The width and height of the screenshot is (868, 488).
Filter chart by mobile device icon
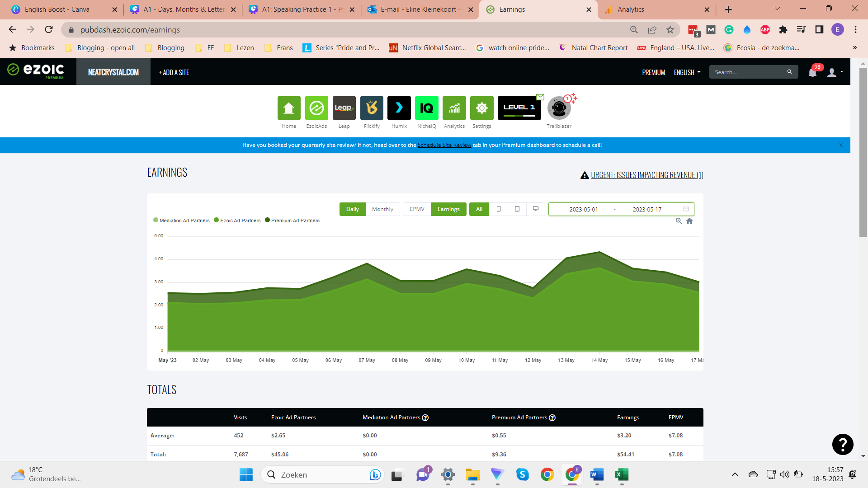coord(499,209)
